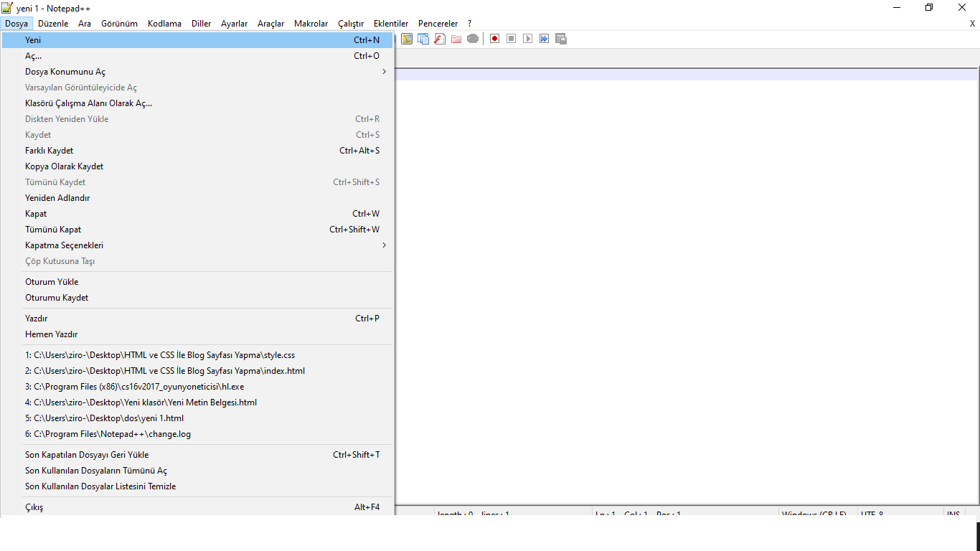Choose Oturum Yükle
This screenshot has height=551, width=980.
coord(197,282)
